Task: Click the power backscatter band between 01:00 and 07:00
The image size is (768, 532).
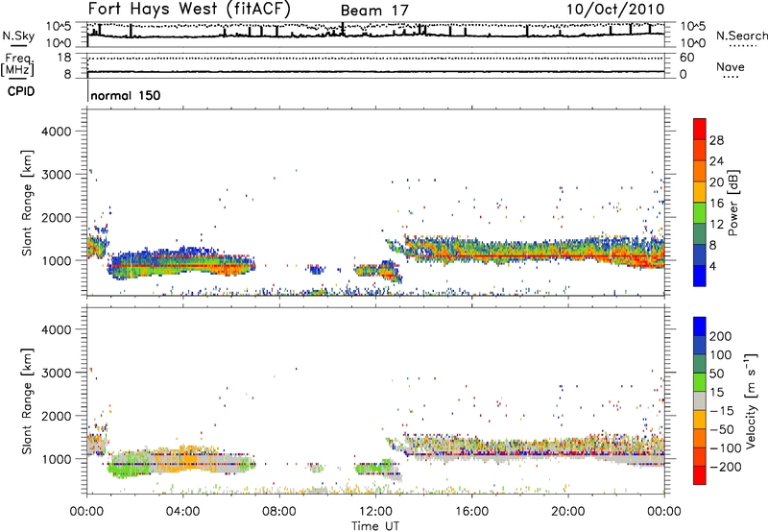Action: (181, 264)
